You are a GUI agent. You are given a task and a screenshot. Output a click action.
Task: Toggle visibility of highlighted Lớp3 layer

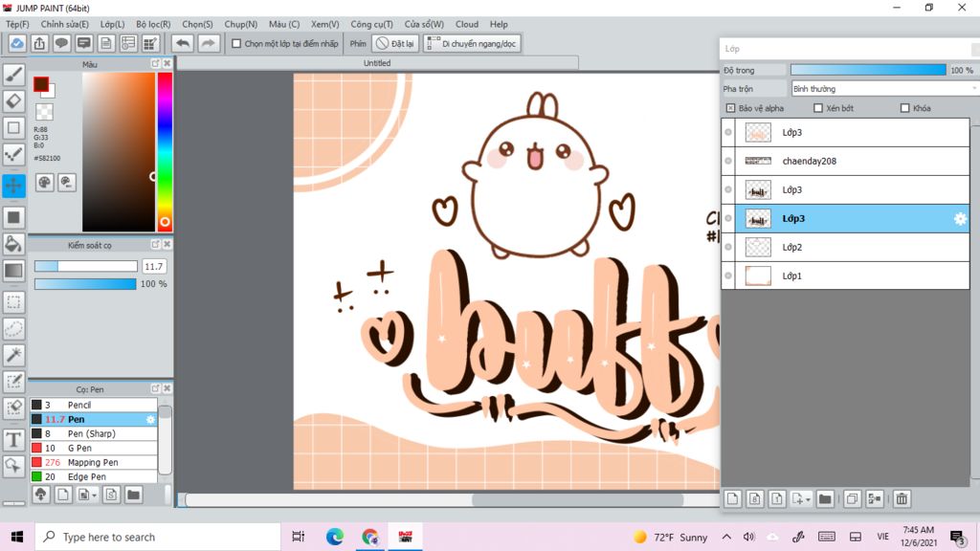[x=728, y=219]
